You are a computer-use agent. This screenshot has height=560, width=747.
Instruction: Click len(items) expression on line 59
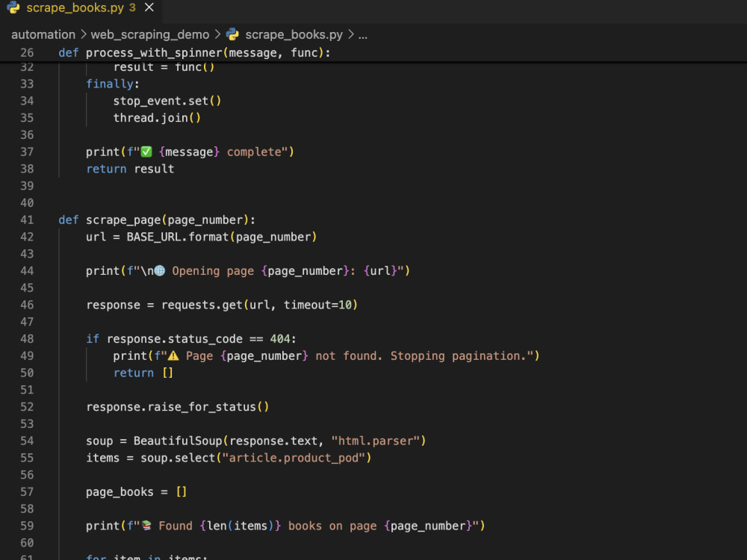pyautogui.click(x=241, y=526)
